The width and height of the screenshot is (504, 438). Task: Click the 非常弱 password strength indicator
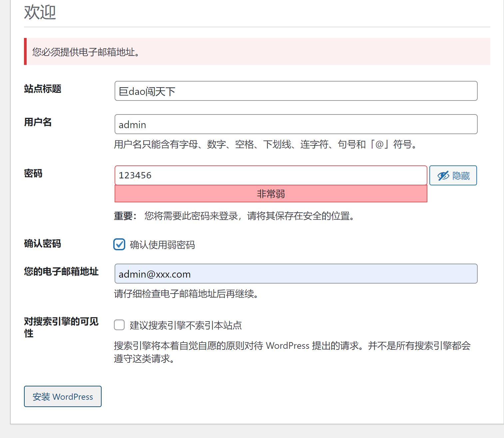click(x=270, y=194)
